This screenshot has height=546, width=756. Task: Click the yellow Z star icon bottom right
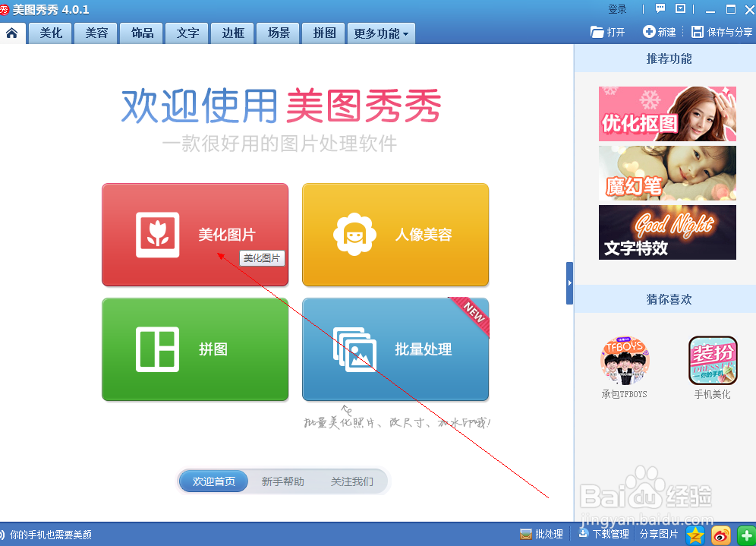click(x=695, y=535)
